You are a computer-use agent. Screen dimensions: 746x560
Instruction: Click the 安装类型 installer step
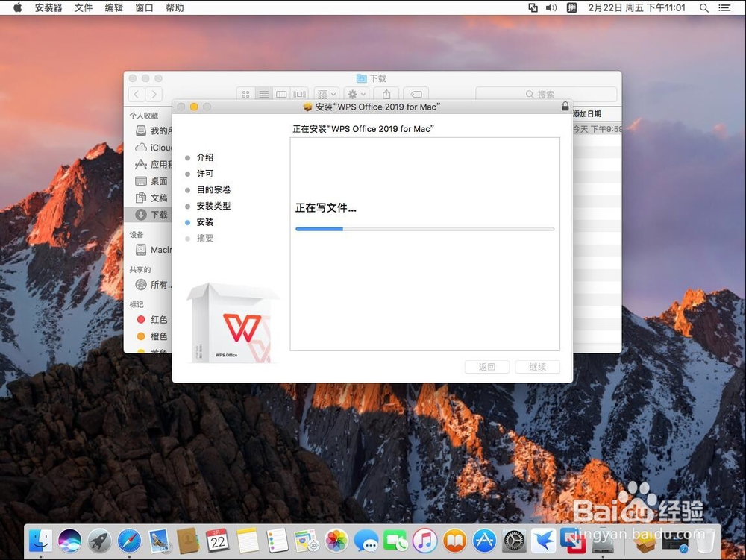tap(213, 206)
